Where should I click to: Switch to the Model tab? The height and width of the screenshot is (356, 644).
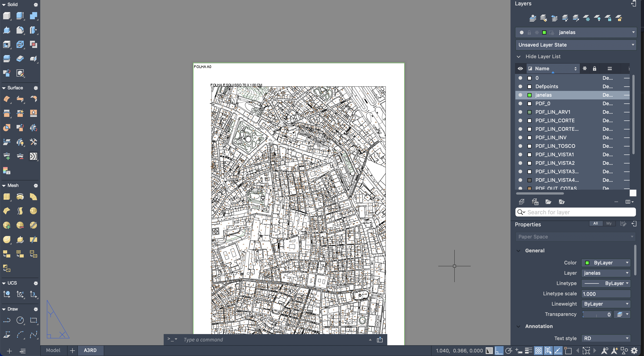pos(53,350)
